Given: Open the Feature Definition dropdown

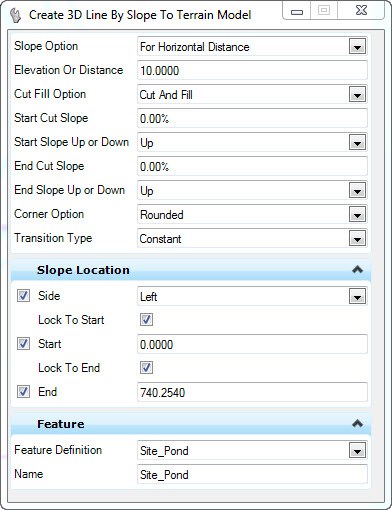Looking at the screenshot, I should coord(357,451).
